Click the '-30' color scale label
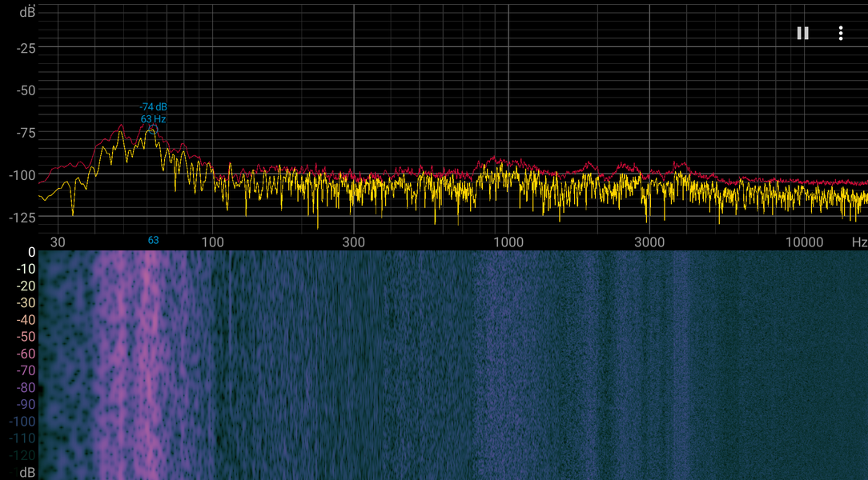868x480 pixels. coord(26,303)
